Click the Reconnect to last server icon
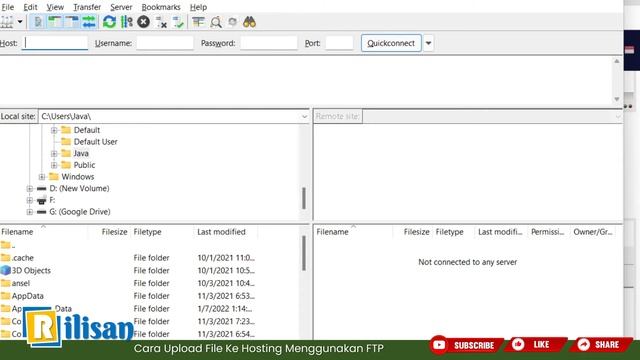 (x=178, y=22)
